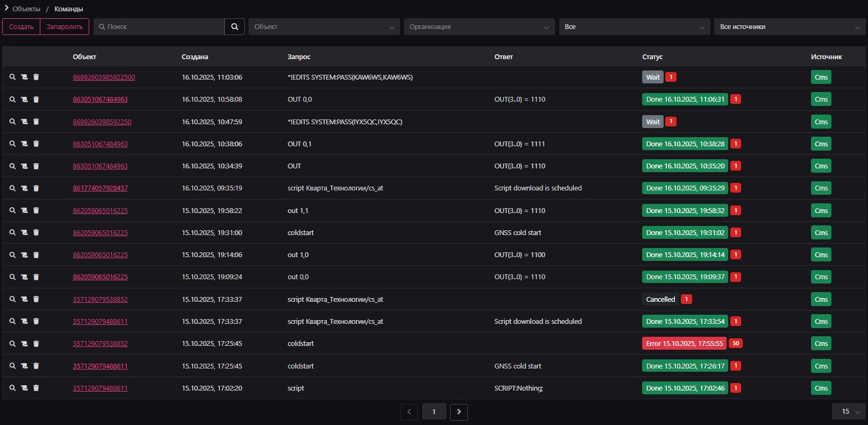868x425 pixels.
Task: Delete the script command from 17:02:20
Action: tap(36, 388)
